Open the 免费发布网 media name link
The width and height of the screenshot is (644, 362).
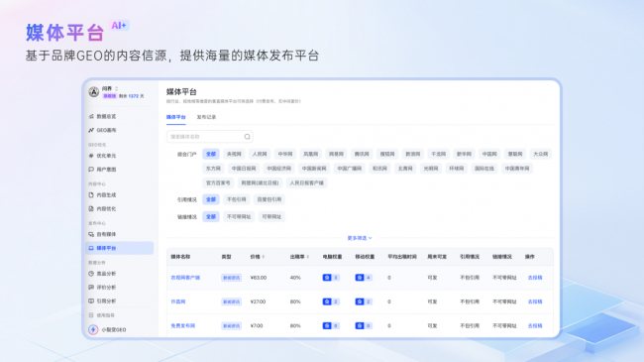(x=182, y=325)
